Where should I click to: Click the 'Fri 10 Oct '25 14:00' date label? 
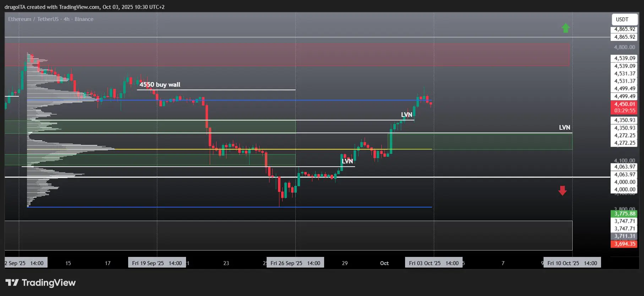(572, 263)
